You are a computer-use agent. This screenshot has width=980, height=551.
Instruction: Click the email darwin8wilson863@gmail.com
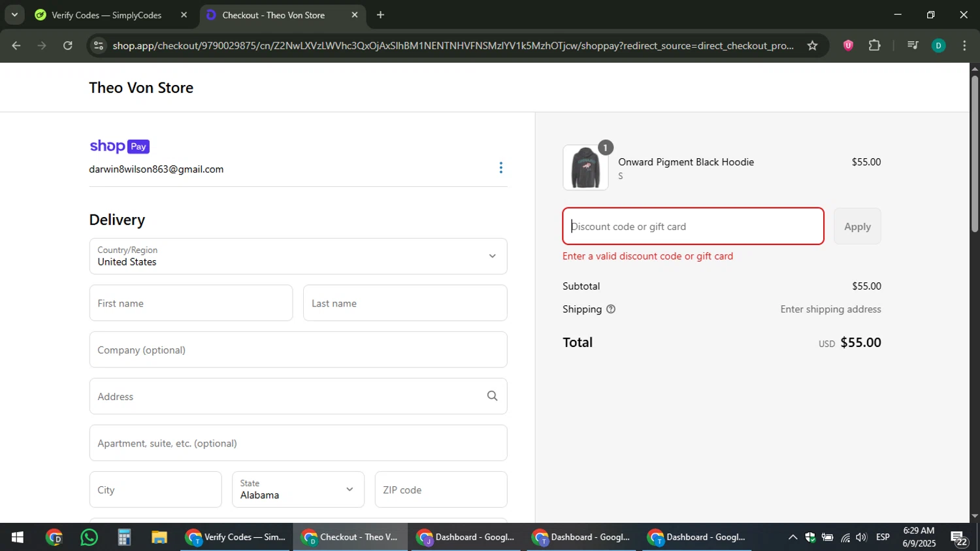156,169
